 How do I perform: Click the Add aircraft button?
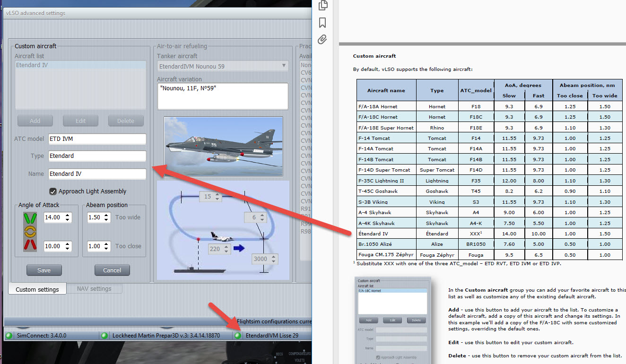click(35, 121)
